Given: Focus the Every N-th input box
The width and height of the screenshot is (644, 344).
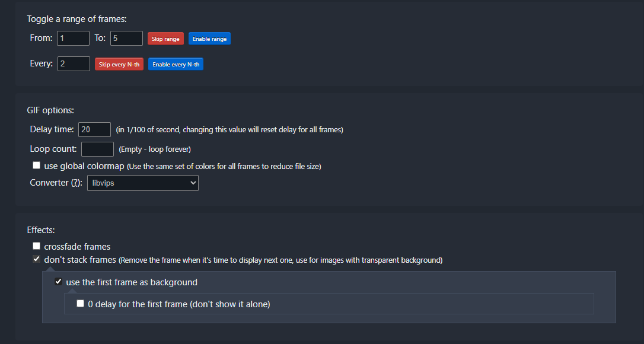Looking at the screenshot, I should [x=74, y=63].
